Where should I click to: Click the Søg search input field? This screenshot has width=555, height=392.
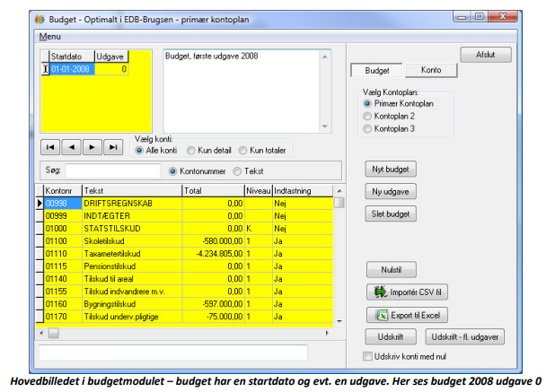[113, 170]
